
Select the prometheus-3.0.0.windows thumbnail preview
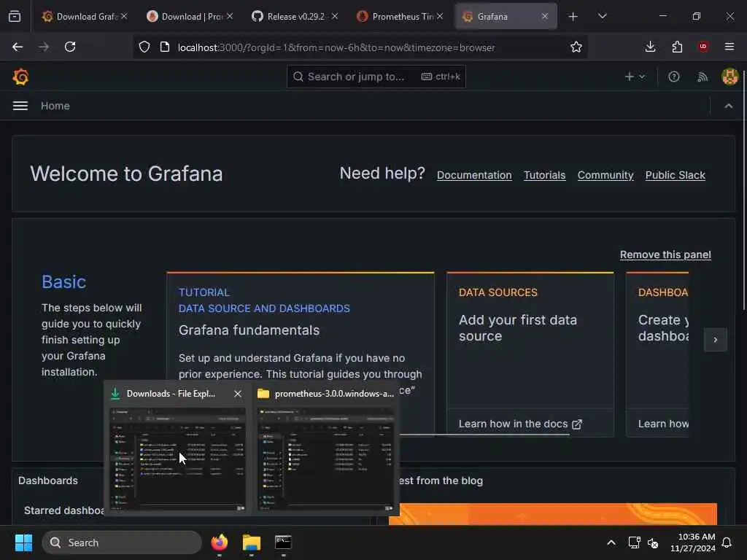(x=325, y=459)
